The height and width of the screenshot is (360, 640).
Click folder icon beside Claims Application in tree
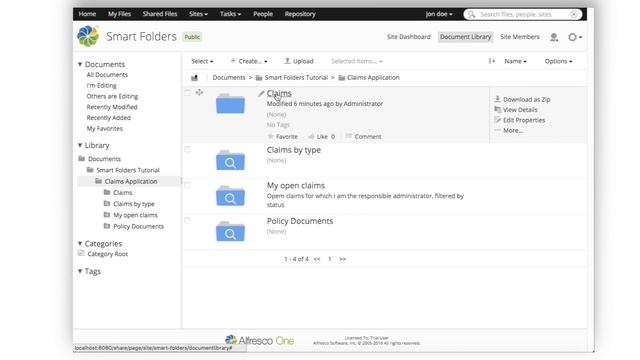[x=98, y=181]
